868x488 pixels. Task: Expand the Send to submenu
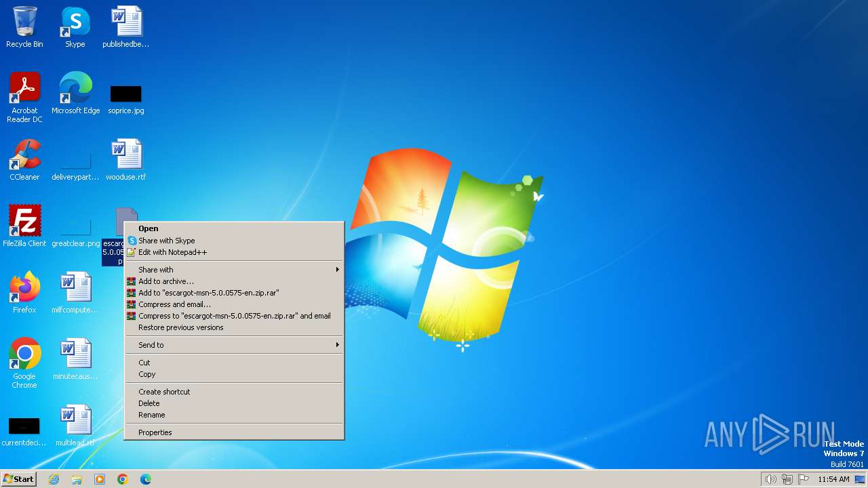coord(235,345)
